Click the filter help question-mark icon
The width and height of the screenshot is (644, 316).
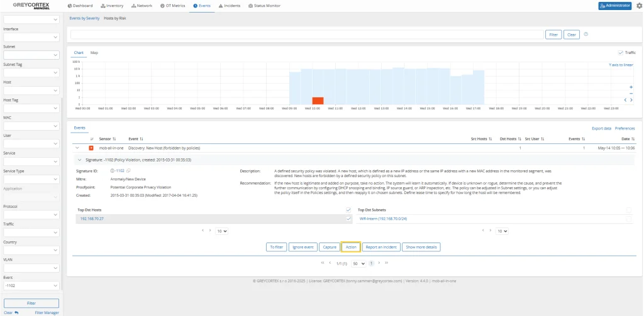(586, 35)
